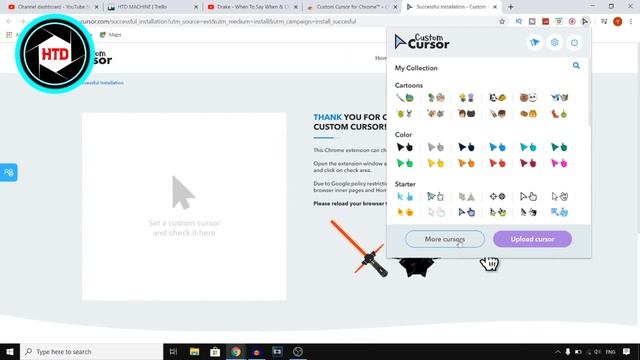Pick the panda cartoon cursor pack
Viewport: 640px width, 360px height.
[x=497, y=98]
